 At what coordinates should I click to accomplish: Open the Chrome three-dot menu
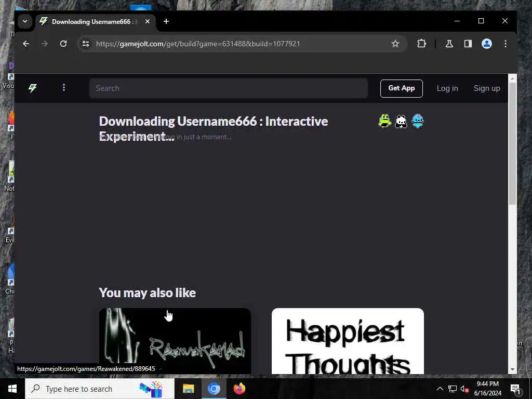(506, 44)
